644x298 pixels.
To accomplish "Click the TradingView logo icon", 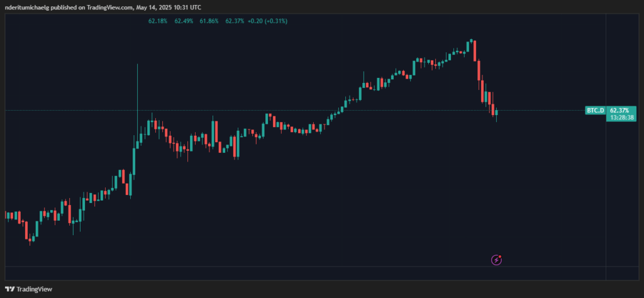I will pos(9,289).
